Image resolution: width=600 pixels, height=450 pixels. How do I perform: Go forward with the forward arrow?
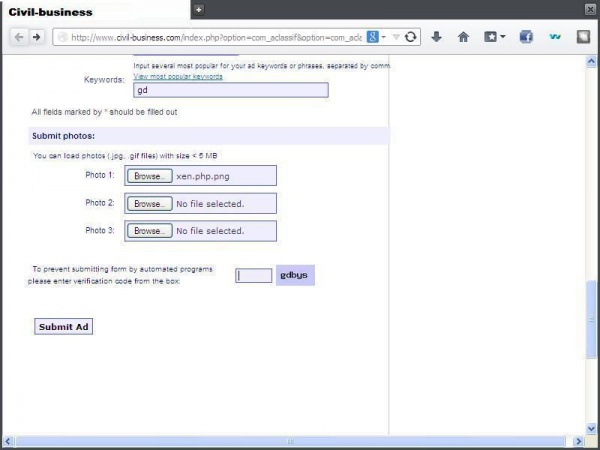tap(37, 37)
